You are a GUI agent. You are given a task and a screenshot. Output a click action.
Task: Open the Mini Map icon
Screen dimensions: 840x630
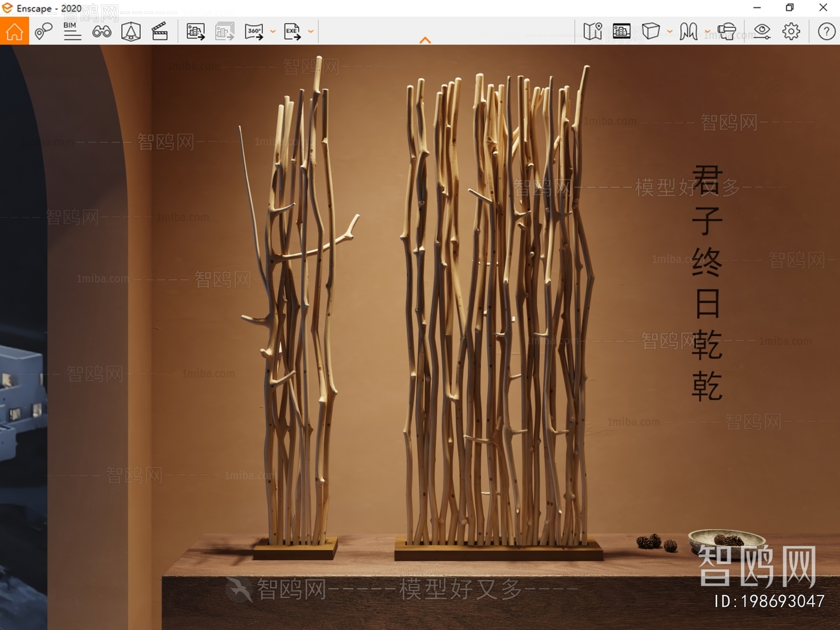click(x=593, y=31)
